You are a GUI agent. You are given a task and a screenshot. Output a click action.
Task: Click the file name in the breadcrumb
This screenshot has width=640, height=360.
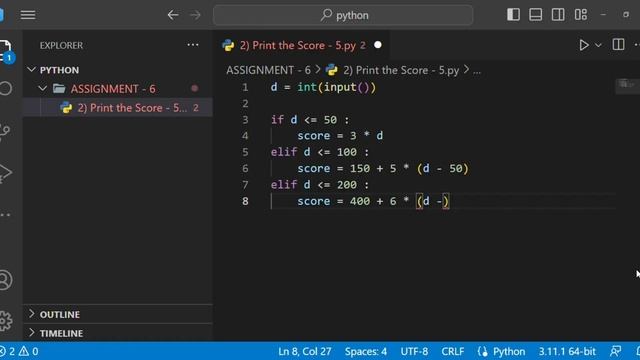coord(401,70)
